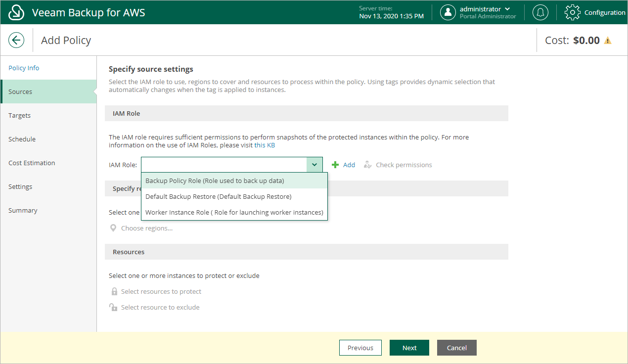Viewport: 628px width, 364px height.
Task: Select Default Backup Restore option
Action: click(234, 196)
